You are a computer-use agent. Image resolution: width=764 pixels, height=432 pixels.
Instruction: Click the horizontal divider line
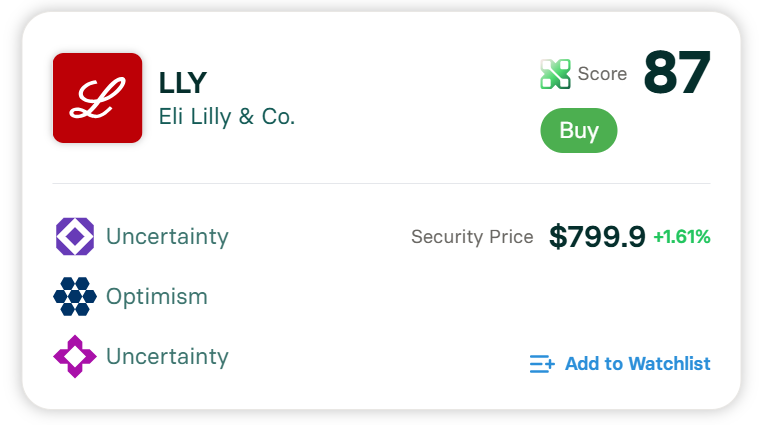(381, 184)
